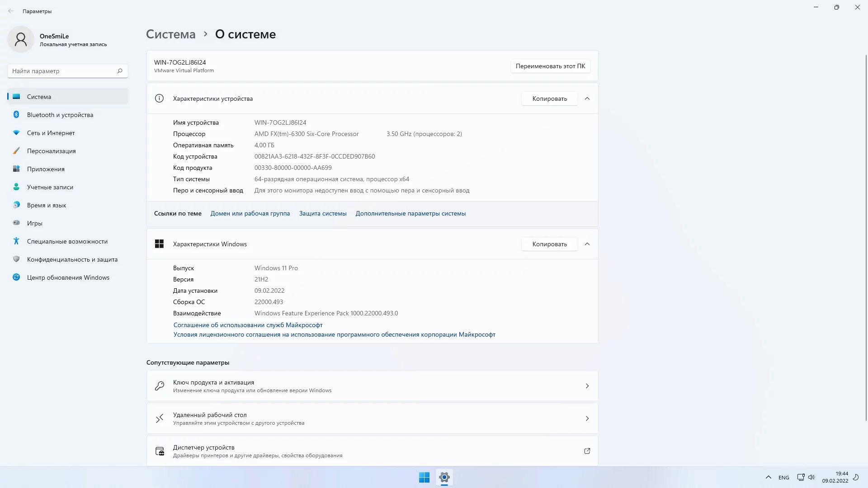This screenshot has height=488, width=868.
Task: Click the Bluetooth and devices sidebar icon
Action: pyautogui.click(x=16, y=115)
